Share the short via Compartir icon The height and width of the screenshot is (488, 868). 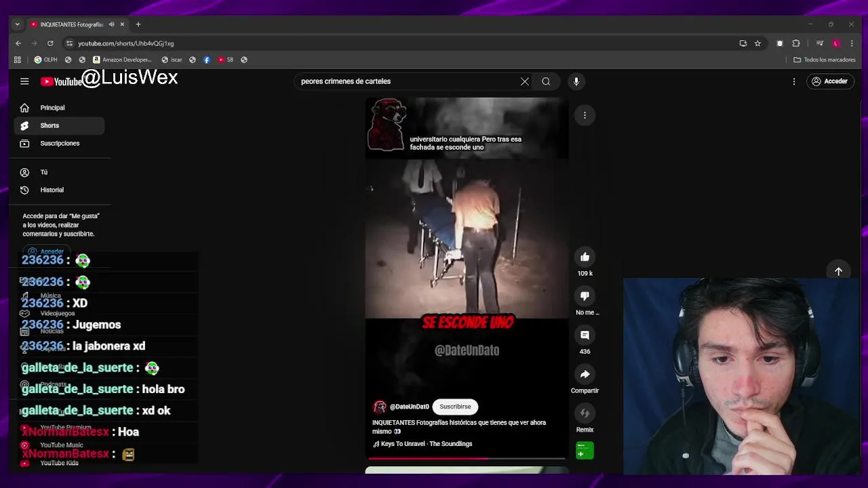coord(585,374)
